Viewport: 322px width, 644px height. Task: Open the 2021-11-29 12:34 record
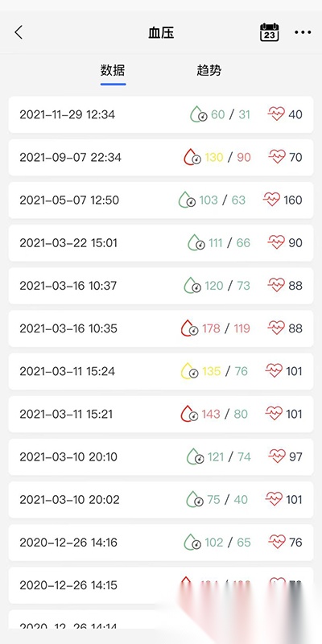point(161,114)
